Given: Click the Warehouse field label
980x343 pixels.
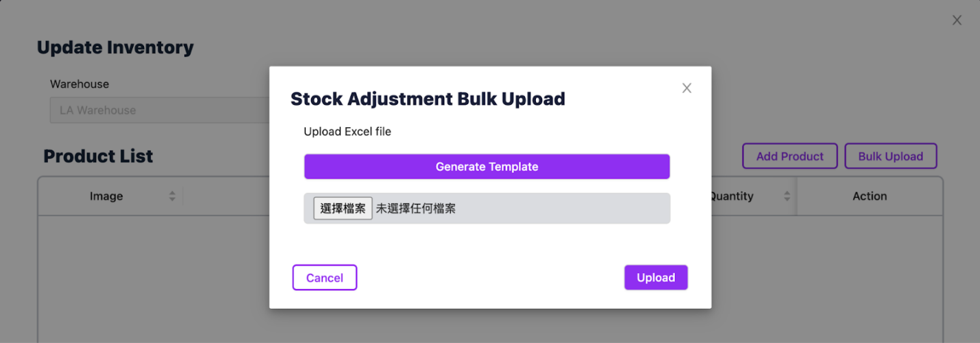Looking at the screenshot, I should 79,84.
